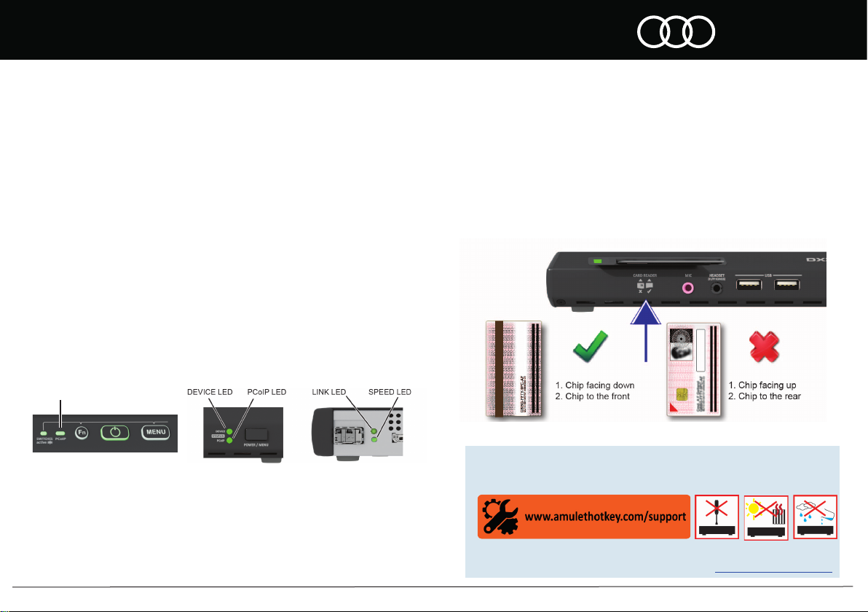Click the red X cross icon
The height and width of the screenshot is (612, 868).
pyautogui.click(x=765, y=347)
